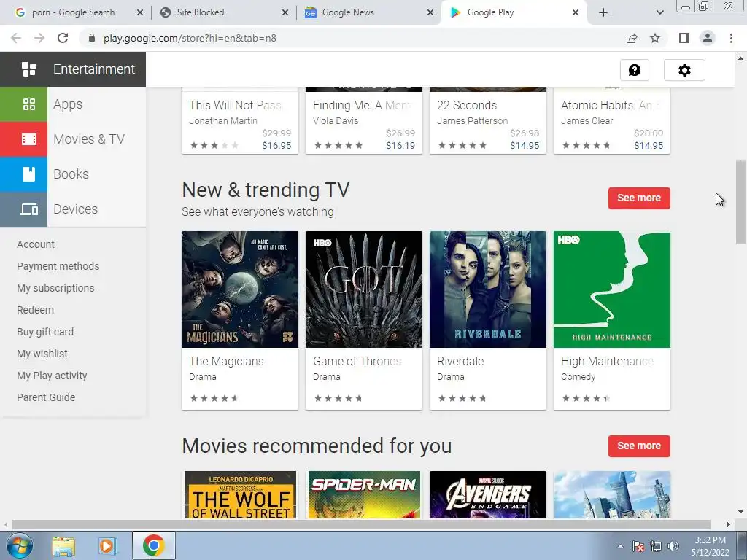Image resolution: width=747 pixels, height=560 pixels.
Task: Open the volume control in tray
Action: coord(673,546)
